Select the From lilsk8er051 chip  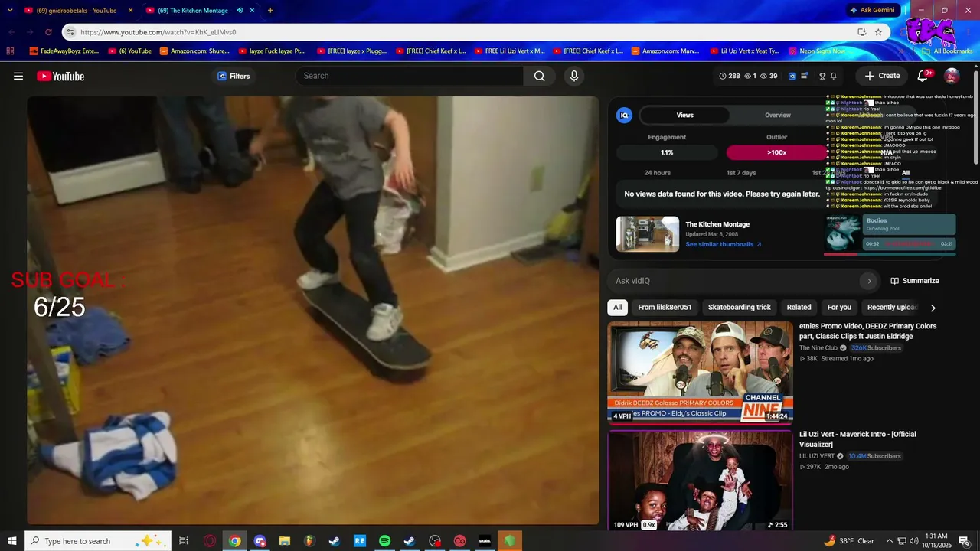tap(665, 307)
